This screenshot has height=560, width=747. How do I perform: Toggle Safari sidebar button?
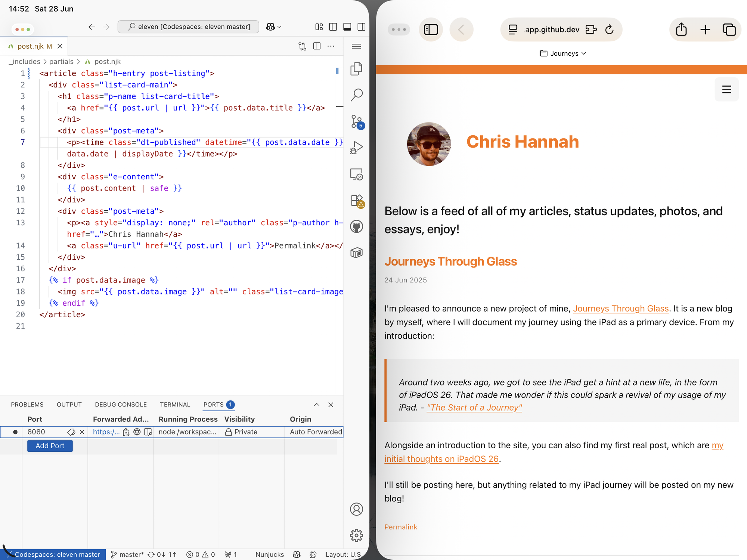(431, 30)
